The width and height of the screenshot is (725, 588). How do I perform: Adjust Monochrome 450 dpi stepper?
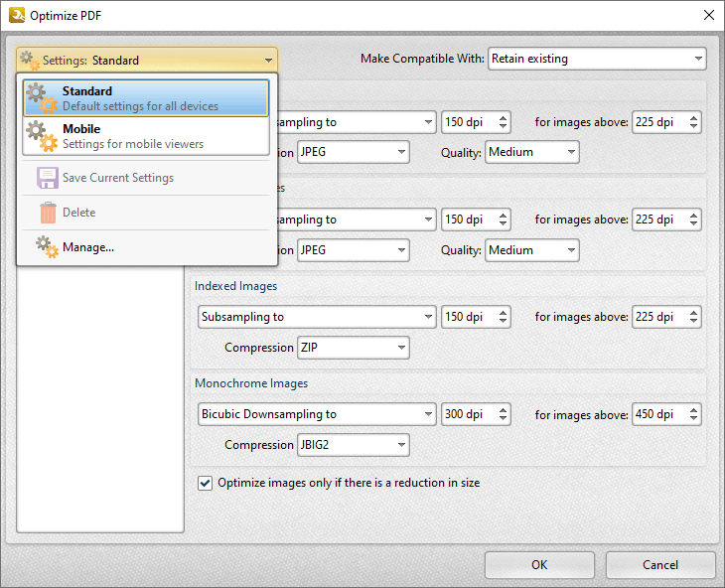point(693,414)
